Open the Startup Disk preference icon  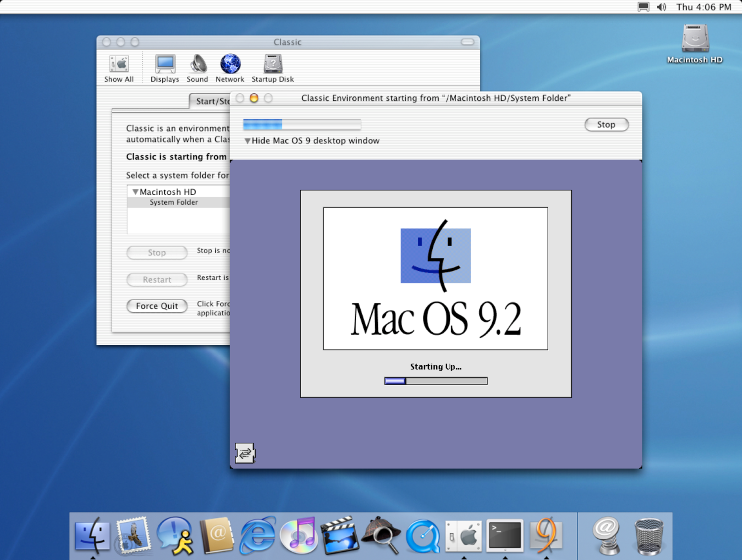[x=273, y=69]
